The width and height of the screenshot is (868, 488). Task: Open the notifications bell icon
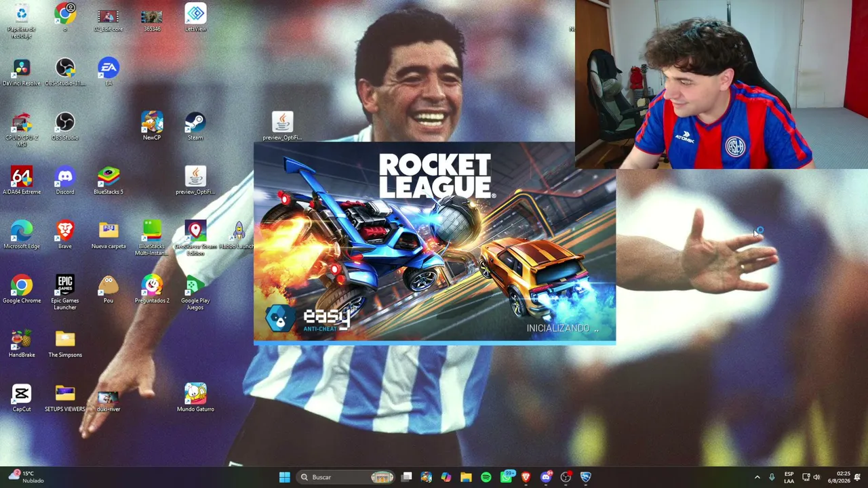tap(858, 477)
